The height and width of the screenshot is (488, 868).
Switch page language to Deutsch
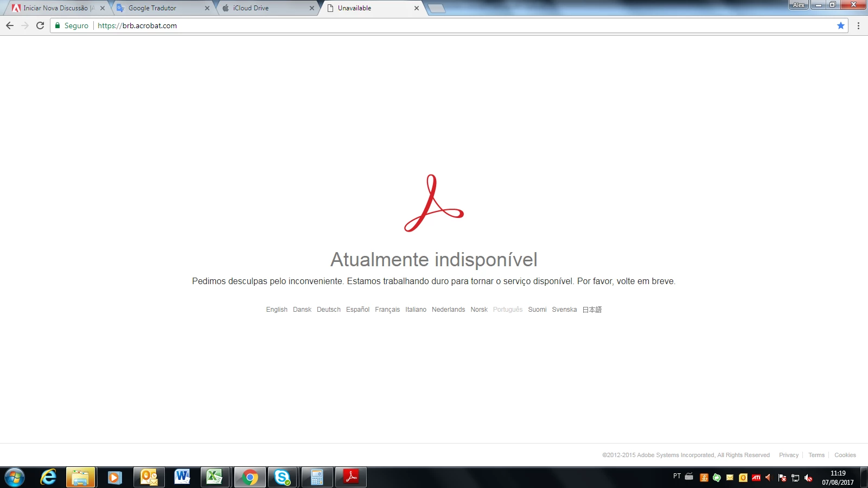click(x=329, y=310)
